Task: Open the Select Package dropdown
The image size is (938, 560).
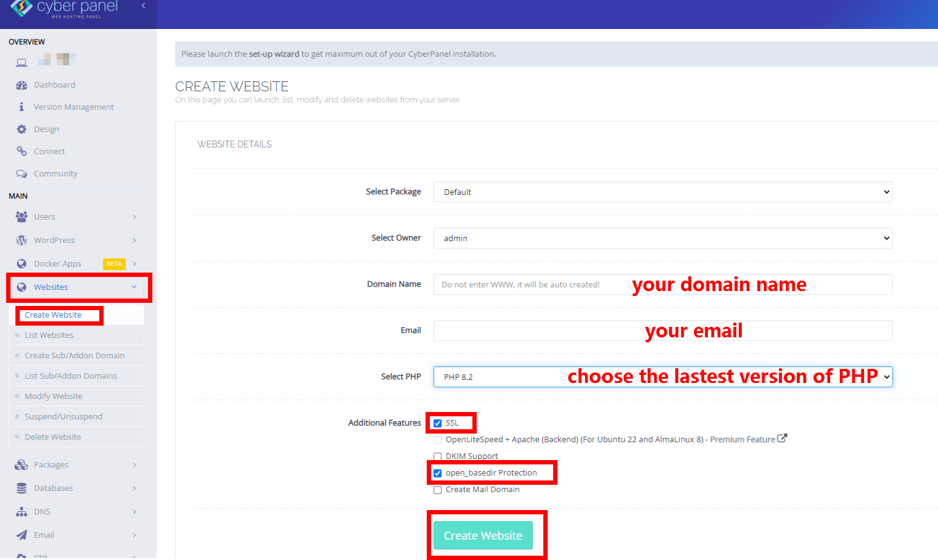Action: (663, 192)
